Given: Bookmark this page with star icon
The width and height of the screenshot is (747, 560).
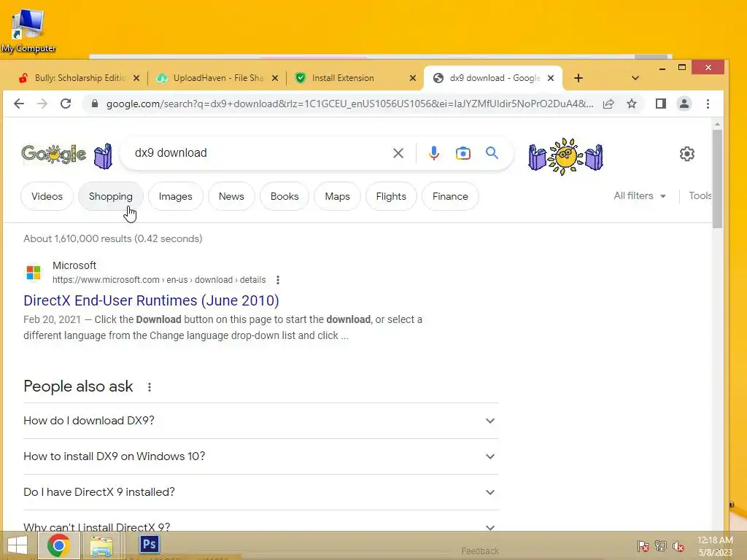Looking at the screenshot, I should click(632, 104).
